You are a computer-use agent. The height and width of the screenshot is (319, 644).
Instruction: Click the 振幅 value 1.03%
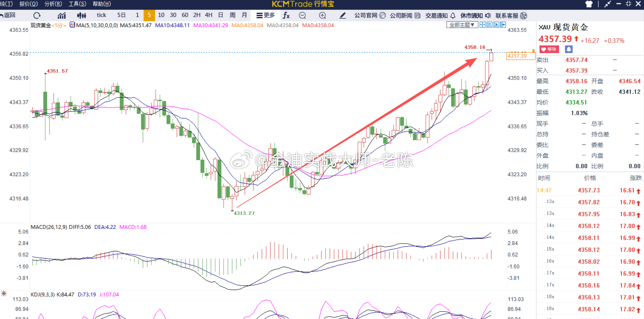click(579, 113)
